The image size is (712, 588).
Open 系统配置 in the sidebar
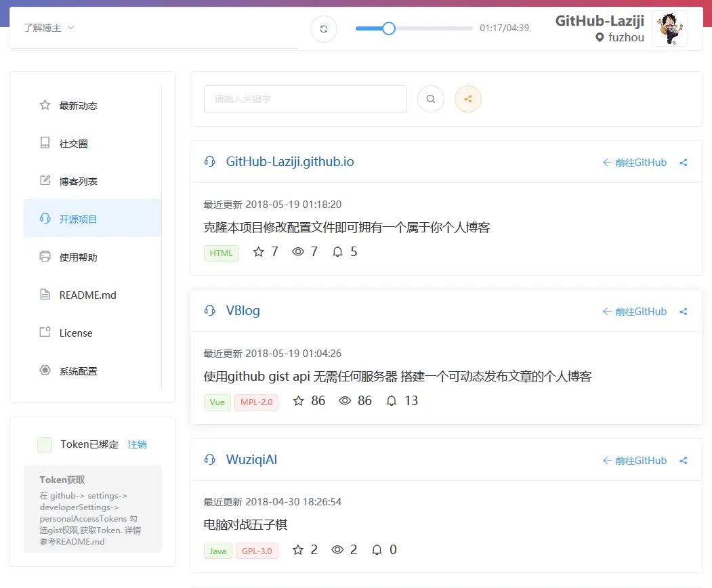(x=93, y=371)
